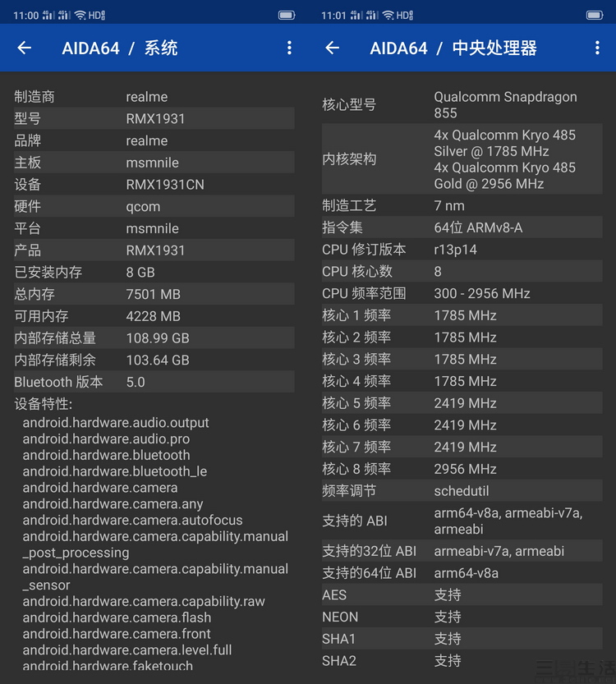This screenshot has height=684, width=616.
Task: Tap Wi-Fi icon in left status bar
Action: [80, 16]
